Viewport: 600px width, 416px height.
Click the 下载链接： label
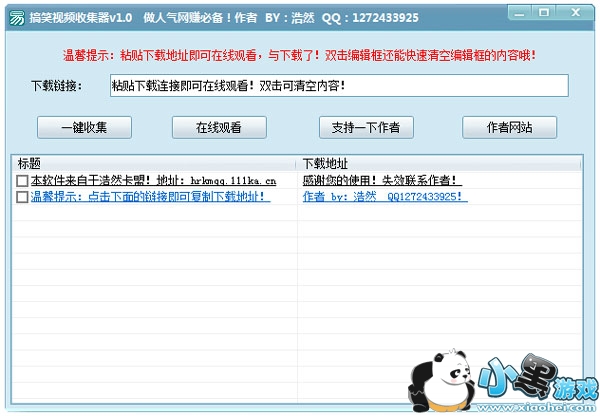click(x=57, y=86)
